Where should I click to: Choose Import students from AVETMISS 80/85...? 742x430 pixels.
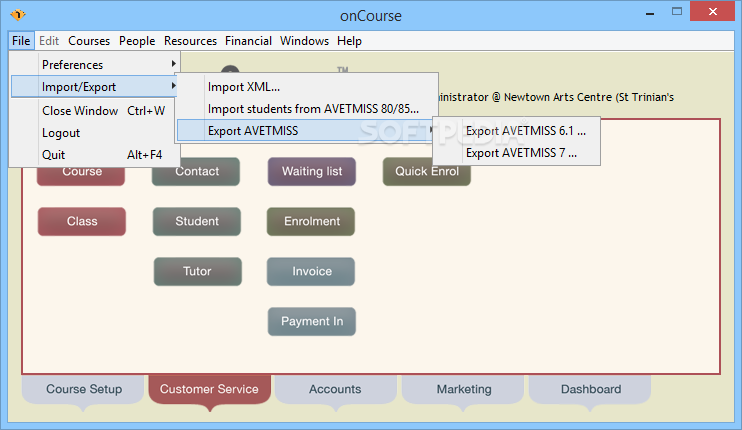307,109
